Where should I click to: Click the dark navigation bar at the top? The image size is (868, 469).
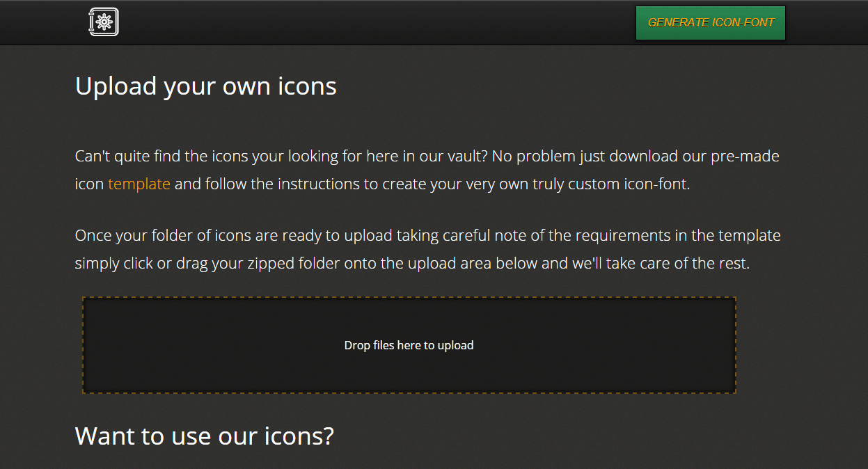418,22
